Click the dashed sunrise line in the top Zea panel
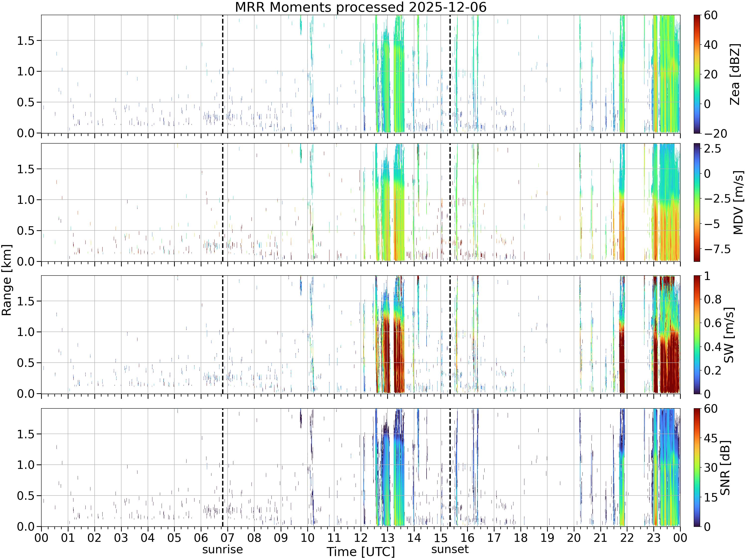 point(223,74)
